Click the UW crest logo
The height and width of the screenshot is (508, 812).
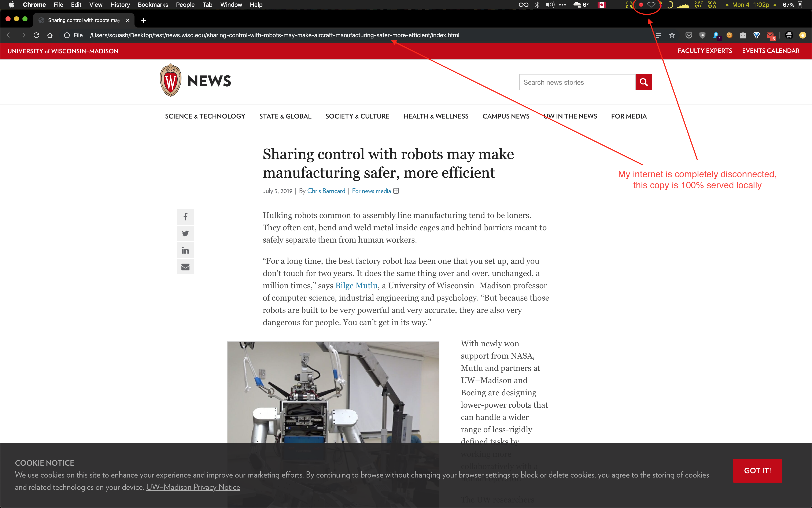pos(170,80)
